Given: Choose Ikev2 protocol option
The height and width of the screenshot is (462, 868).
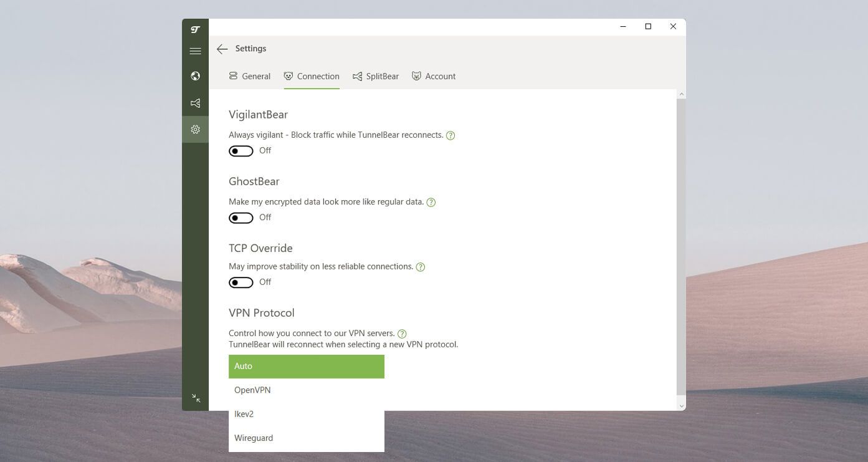Looking at the screenshot, I should click(x=307, y=414).
